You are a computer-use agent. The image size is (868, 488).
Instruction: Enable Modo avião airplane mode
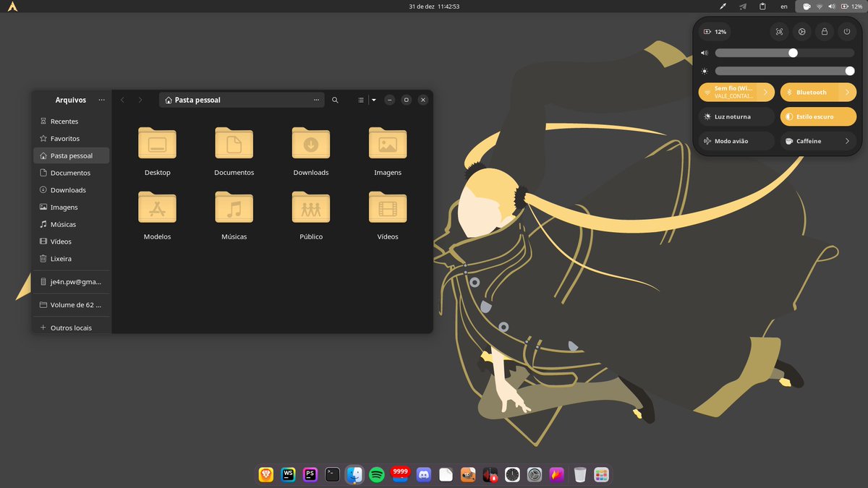point(736,141)
